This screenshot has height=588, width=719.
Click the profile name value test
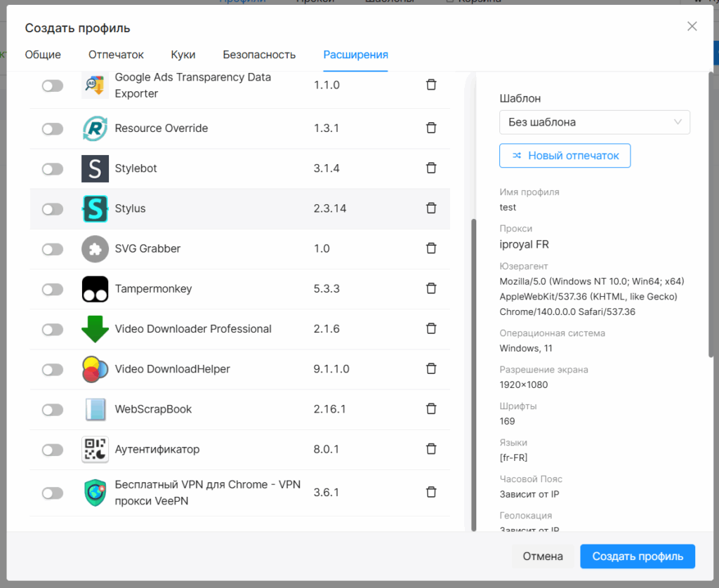[508, 207]
